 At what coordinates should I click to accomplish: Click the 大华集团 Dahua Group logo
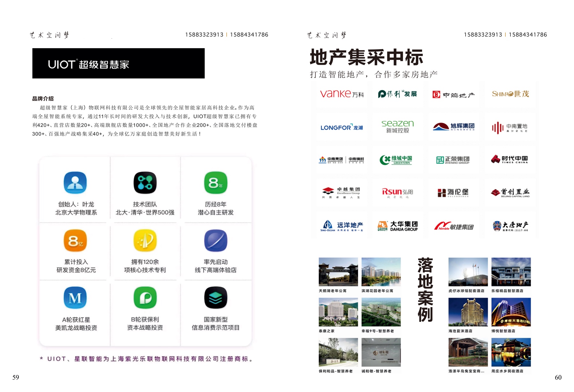(x=397, y=226)
